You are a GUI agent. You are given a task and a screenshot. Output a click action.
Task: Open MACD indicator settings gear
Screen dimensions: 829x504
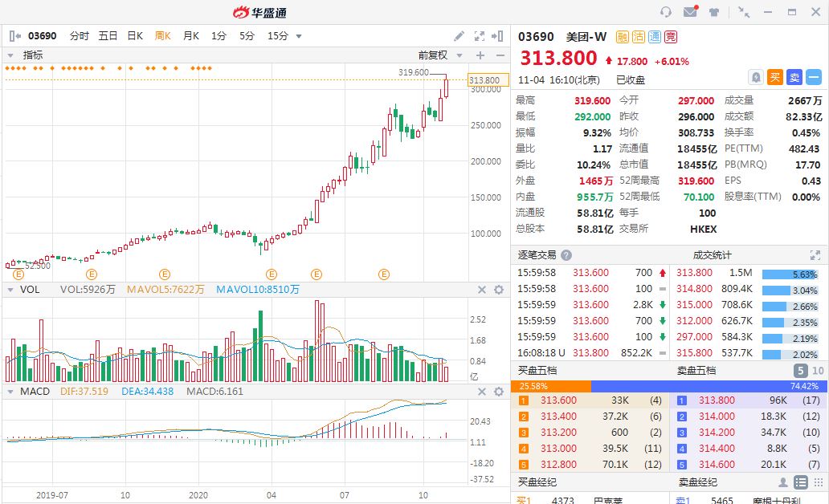pyautogui.click(x=499, y=392)
